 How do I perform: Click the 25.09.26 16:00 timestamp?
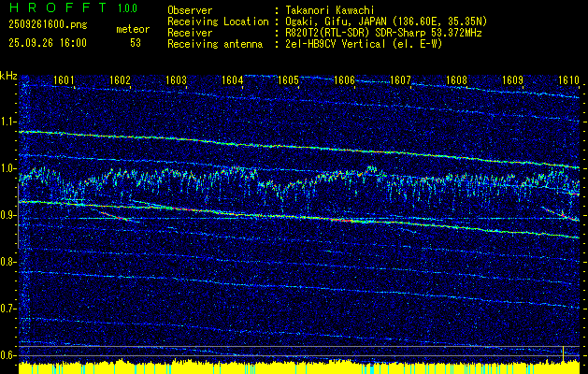pyautogui.click(x=46, y=42)
